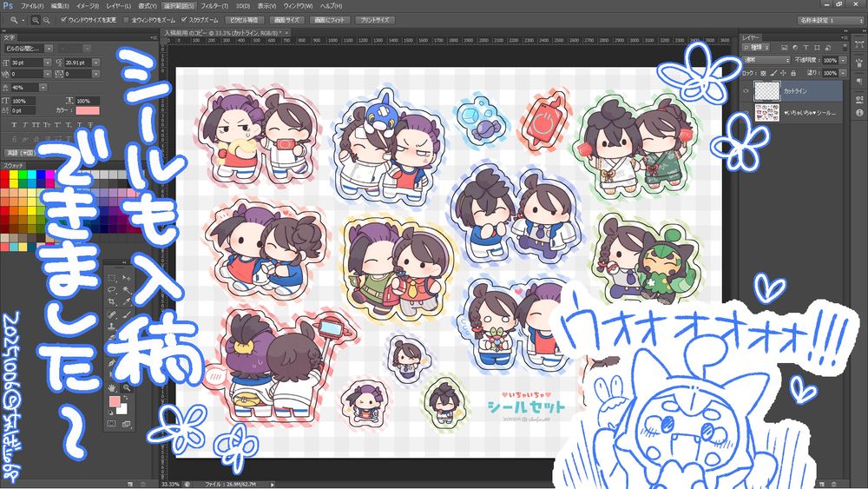Change screen mode in tools panel
The width and height of the screenshot is (868, 489).
point(127,424)
